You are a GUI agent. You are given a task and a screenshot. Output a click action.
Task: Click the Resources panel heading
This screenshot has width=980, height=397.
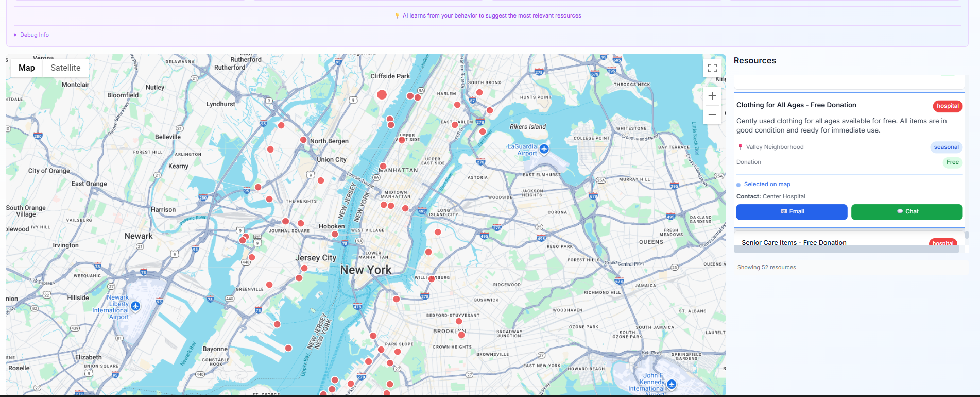point(754,60)
